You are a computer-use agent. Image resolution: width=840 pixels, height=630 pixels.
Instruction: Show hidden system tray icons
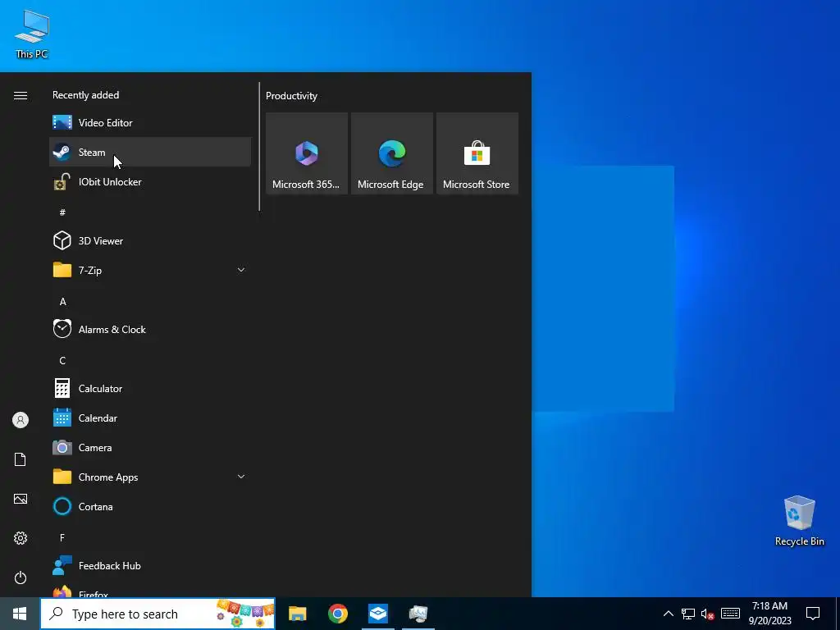pyautogui.click(x=669, y=614)
